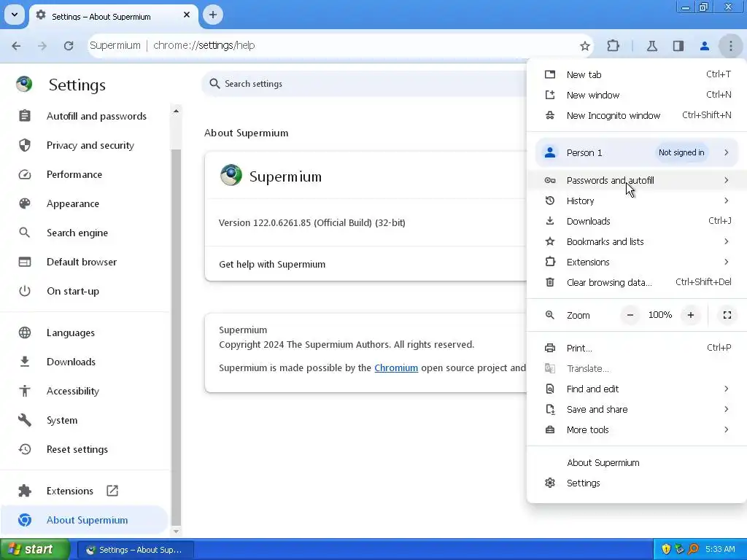The height and width of the screenshot is (560, 747).
Task: Choose New tab from the menu
Action: [x=637, y=75]
